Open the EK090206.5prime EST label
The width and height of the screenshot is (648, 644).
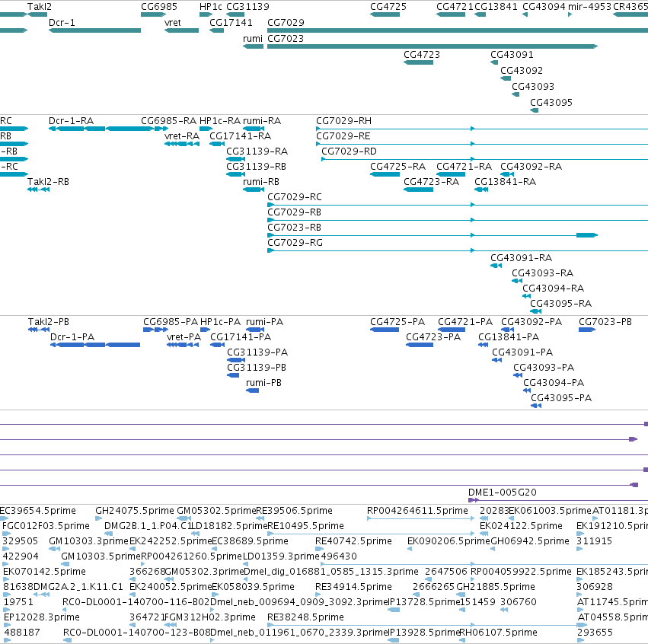point(448,541)
